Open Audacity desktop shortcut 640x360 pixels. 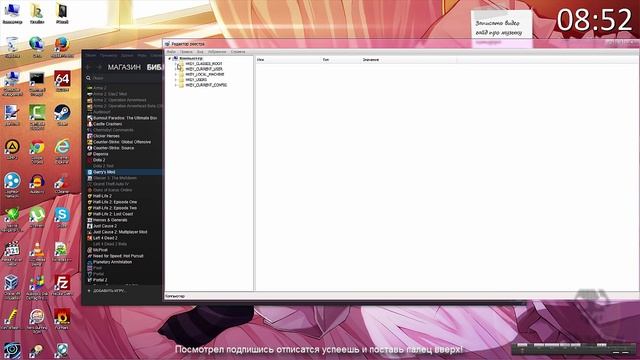tap(37, 183)
